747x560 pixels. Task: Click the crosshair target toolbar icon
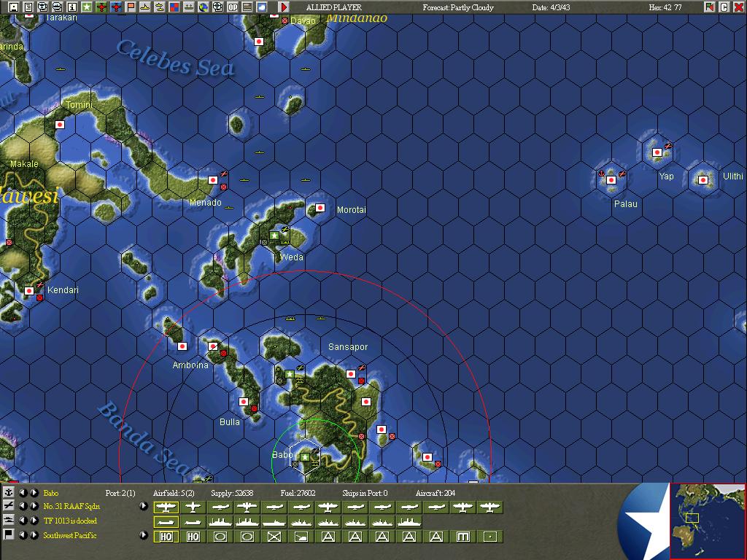click(217, 7)
